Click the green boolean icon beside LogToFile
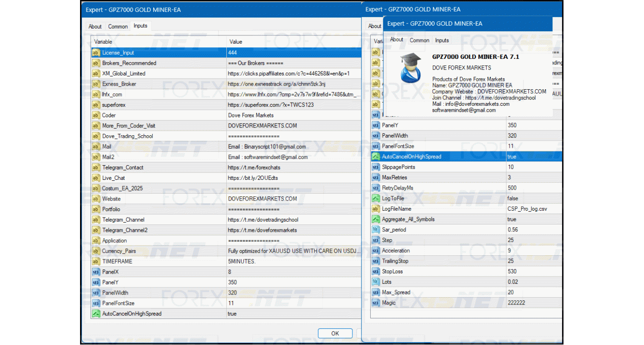The width and height of the screenshot is (644, 345). (x=375, y=199)
